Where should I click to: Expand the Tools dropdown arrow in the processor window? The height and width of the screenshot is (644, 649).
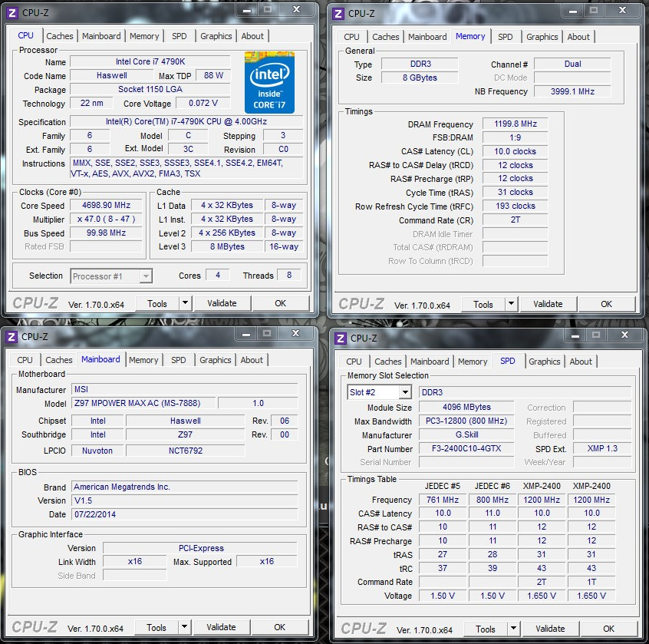[x=185, y=303]
